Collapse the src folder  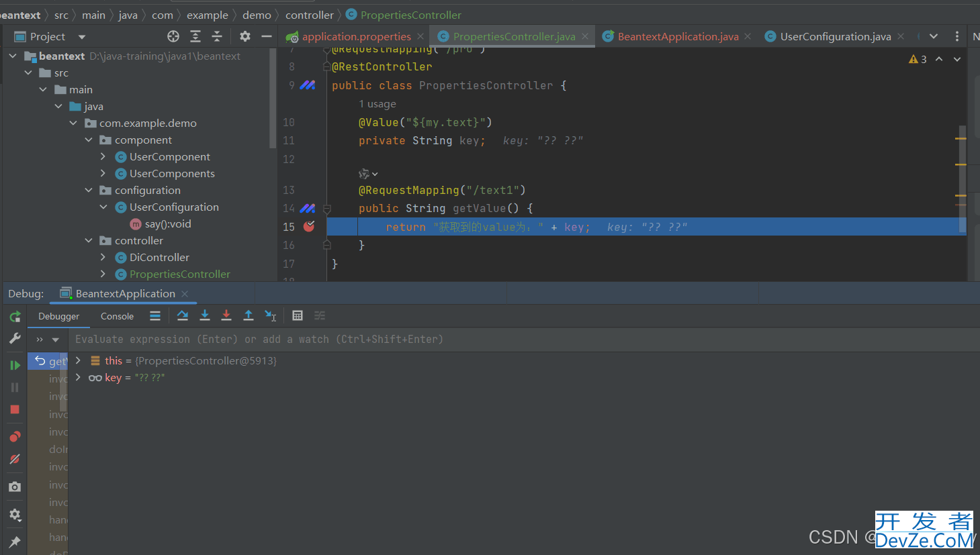28,72
